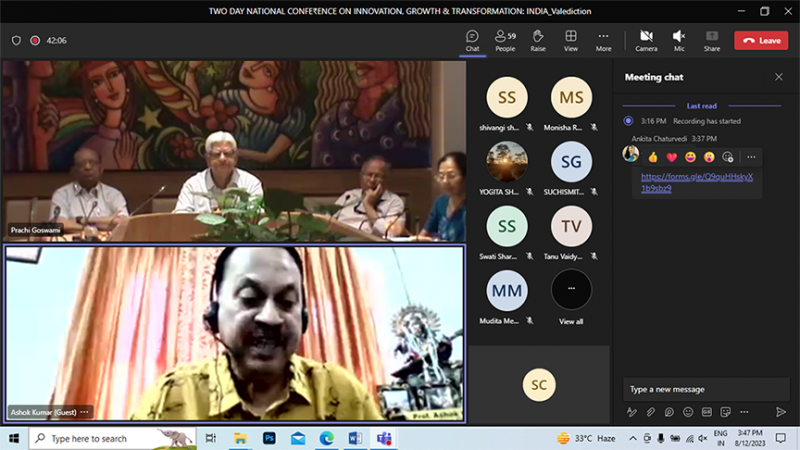Show hidden system tray icons
The width and height of the screenshot is (800, 450).
pyautogui.click(x=632, y=438)
